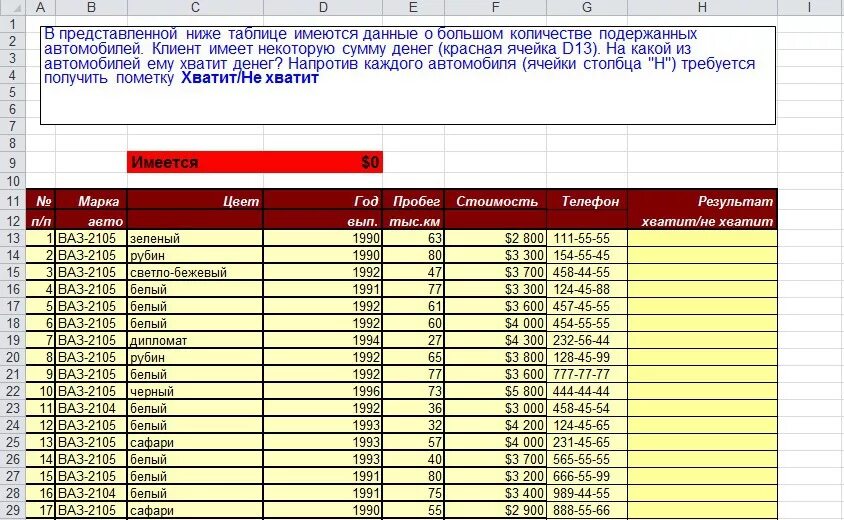This screenshot has width=844, height=520.
Task: Click phone number 989-44-55
Action: 587,493
